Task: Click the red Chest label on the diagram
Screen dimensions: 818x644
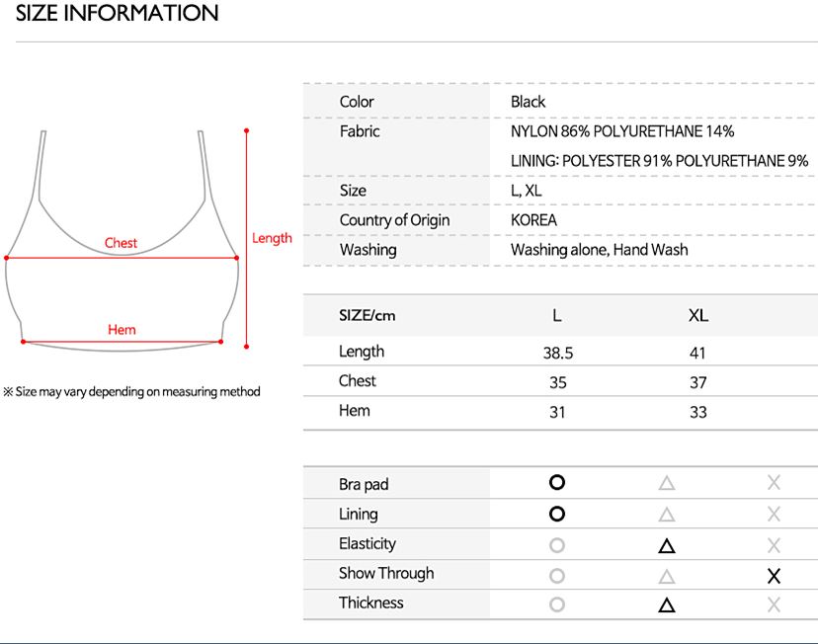Action: click(x=122, y=243)
